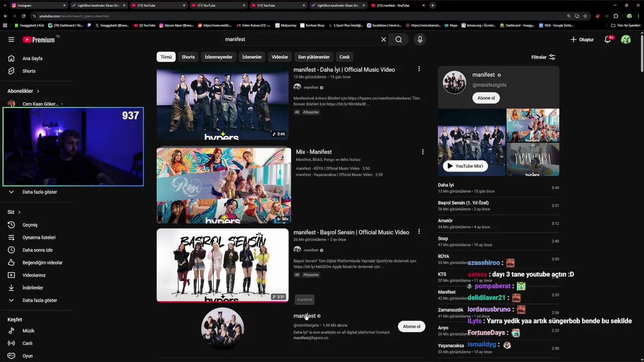Play Amatör from the channel song list

click(x=498, y=224)
